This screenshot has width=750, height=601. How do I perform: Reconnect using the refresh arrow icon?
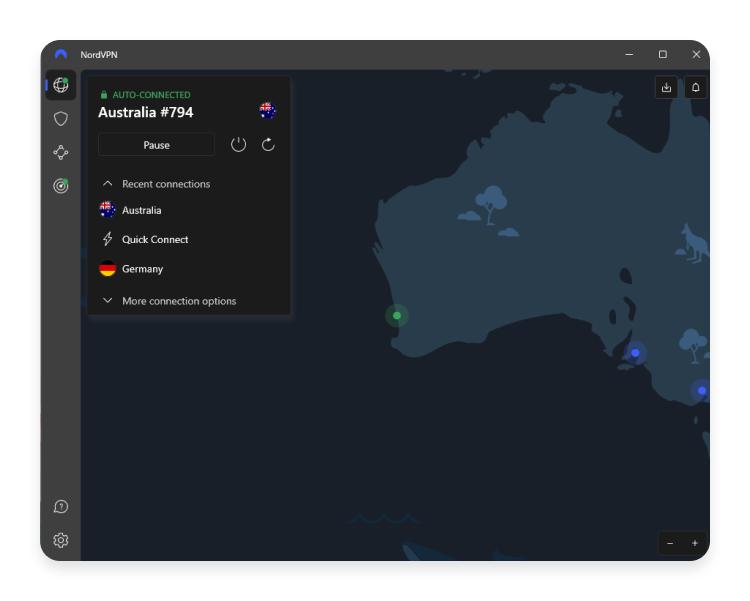pyautogui.click(x=268, y=145)
